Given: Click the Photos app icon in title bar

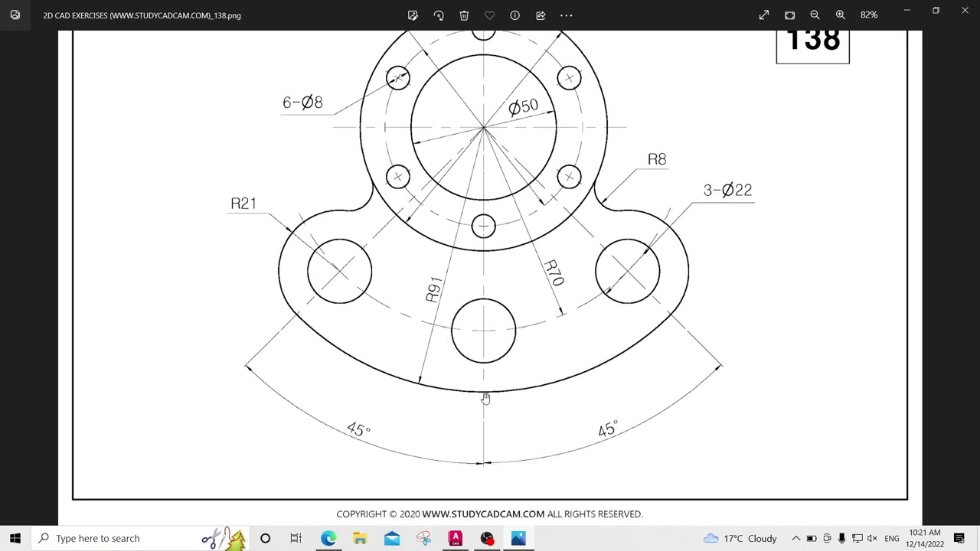Looking at the screenshot, I should [x=15, y=15].
